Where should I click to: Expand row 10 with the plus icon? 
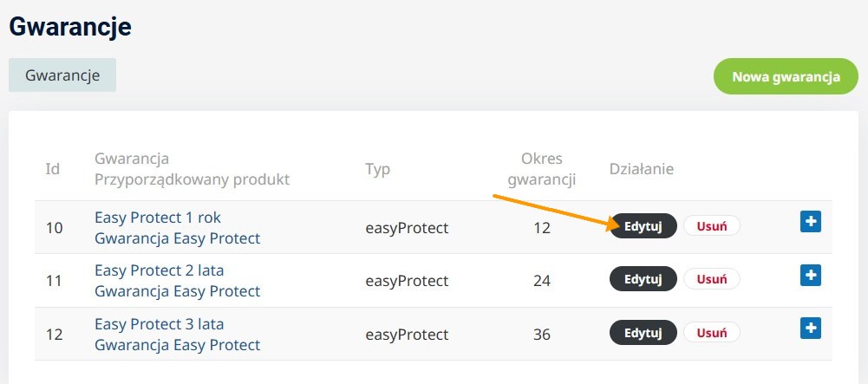[810, 222]
